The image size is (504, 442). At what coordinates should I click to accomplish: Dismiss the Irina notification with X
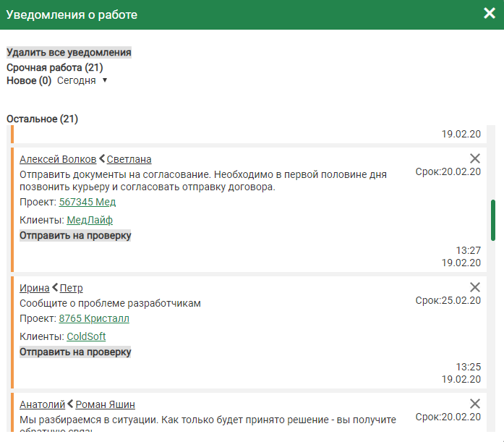[x=475, y=287]
